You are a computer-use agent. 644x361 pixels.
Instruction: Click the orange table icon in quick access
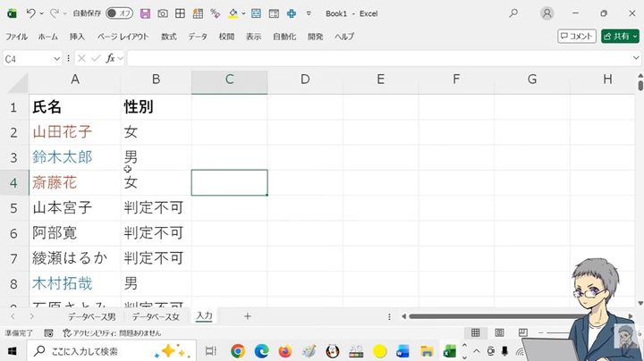click(x=198, y=13)
